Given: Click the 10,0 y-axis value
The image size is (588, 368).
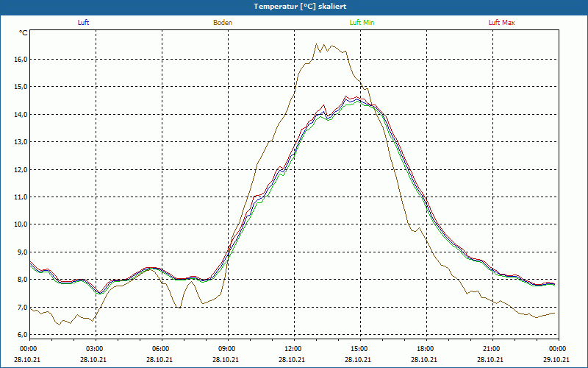Looking at the screenshot, I should [x=21, y=224].
